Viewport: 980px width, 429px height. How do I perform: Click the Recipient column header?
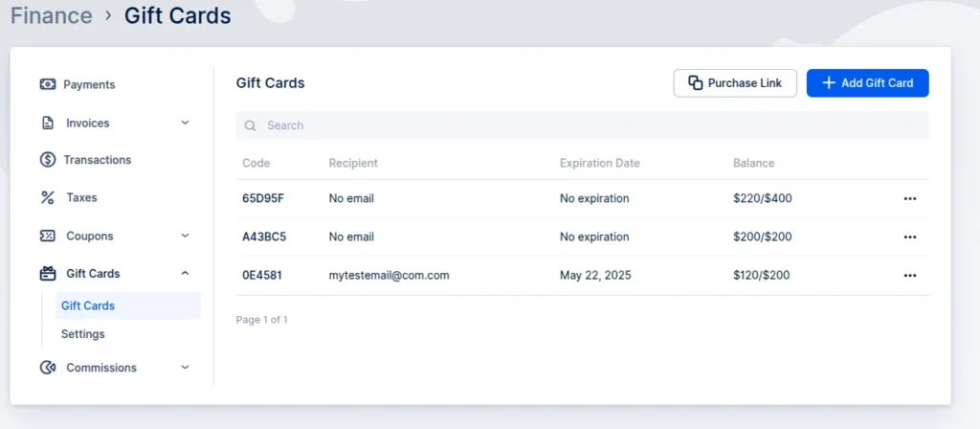point(353,163)
